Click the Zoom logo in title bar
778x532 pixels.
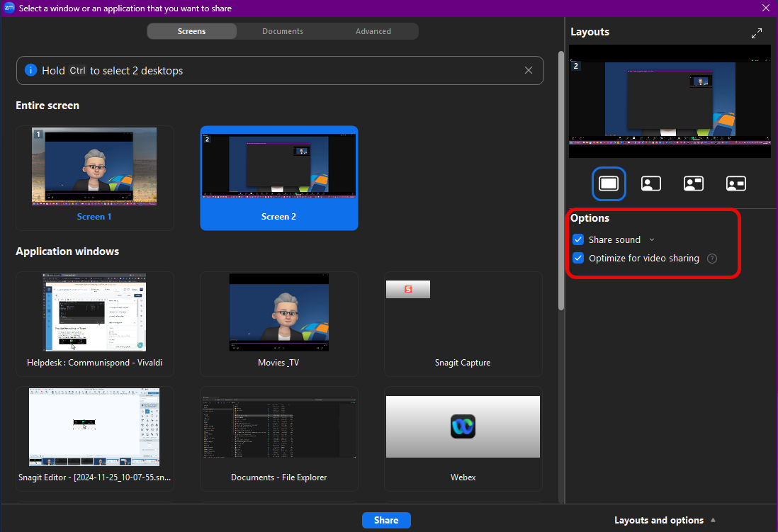click(x=9, y=8)
